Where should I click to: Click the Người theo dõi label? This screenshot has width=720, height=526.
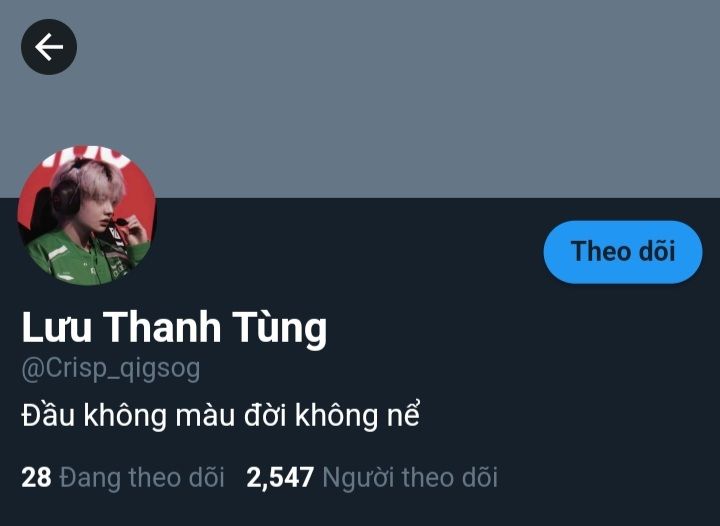coord(410,477)
